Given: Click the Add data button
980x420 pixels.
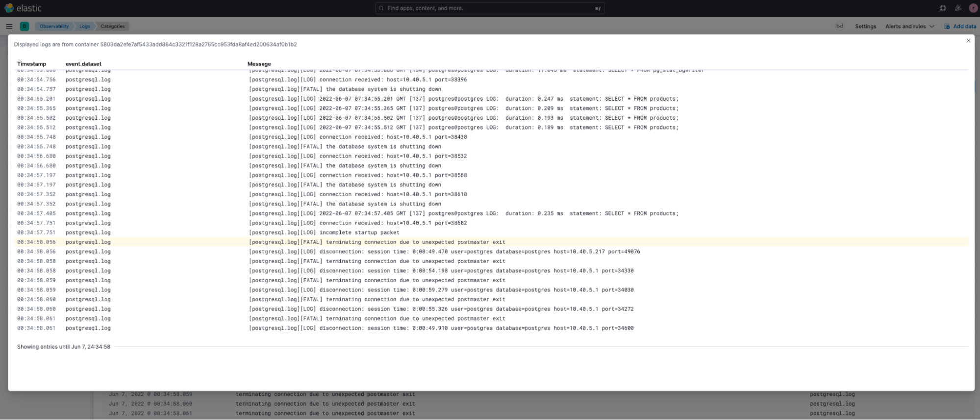Looking at the screenshot, I should (x=960, y=26).
